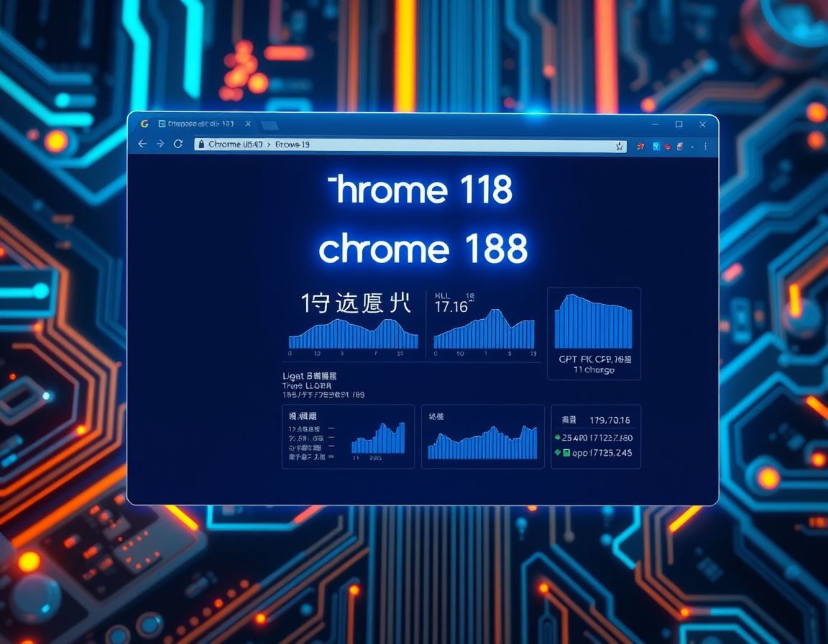Select the bar chart under the "17.16" value

(x=484, y=329)
